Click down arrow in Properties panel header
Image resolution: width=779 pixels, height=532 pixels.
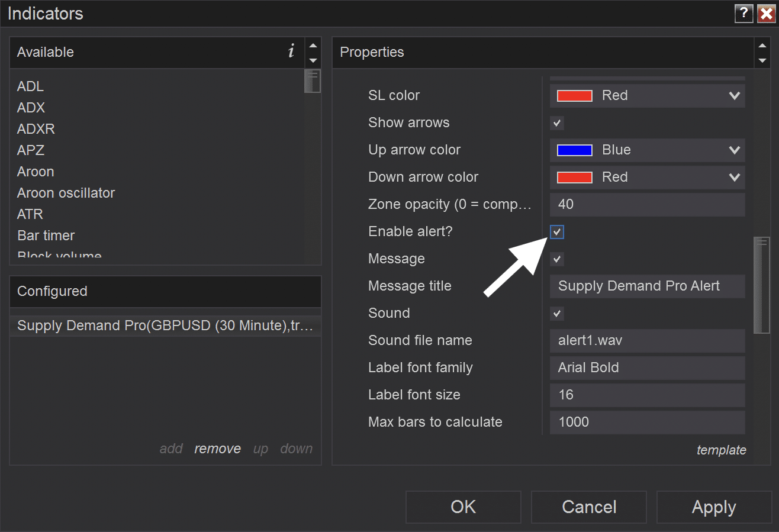(762, 60)
